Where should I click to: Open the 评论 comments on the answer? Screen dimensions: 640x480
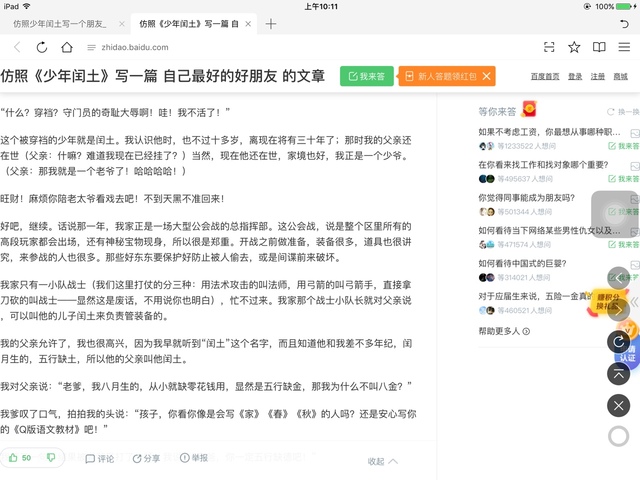tap(100, 459)
